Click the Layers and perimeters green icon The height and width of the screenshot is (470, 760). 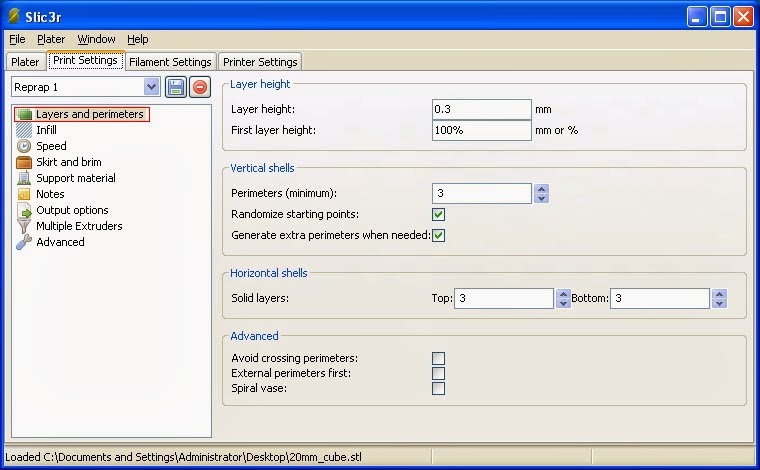tap(24, 114)
